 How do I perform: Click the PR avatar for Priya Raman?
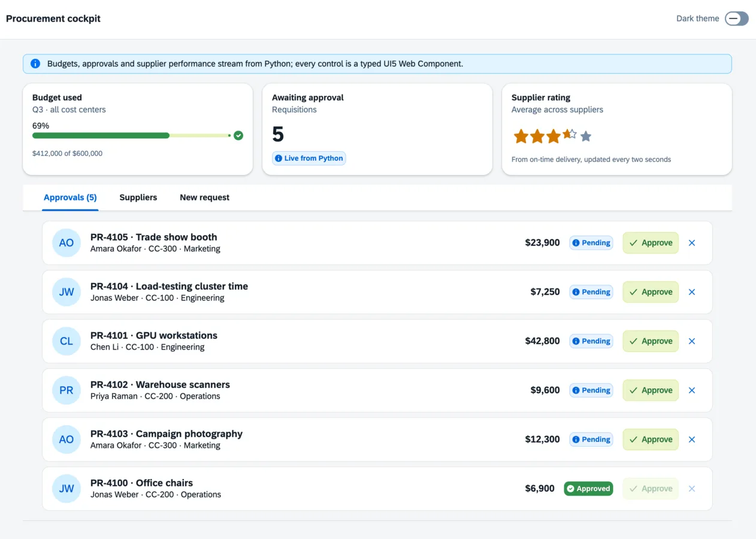coord(66,390)
